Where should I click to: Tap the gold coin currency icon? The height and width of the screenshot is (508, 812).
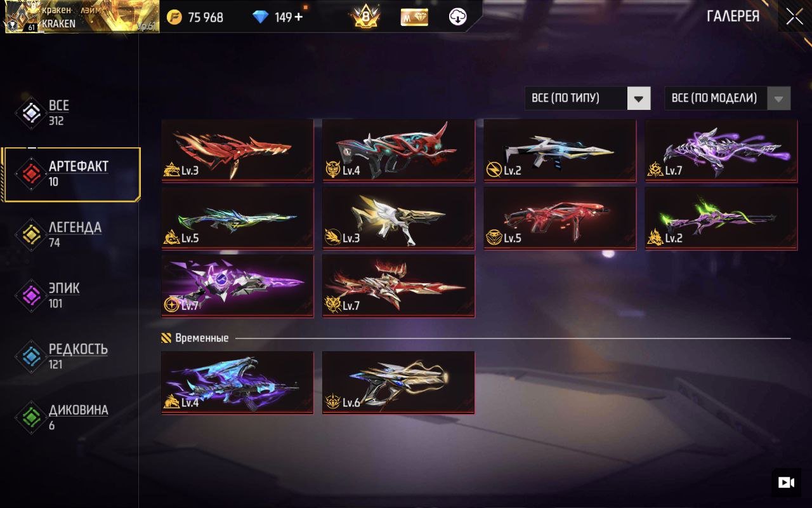coord(174,17)
